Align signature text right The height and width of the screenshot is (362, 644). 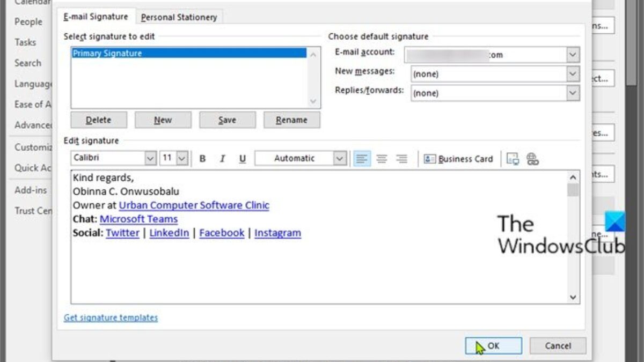(401, 159)
